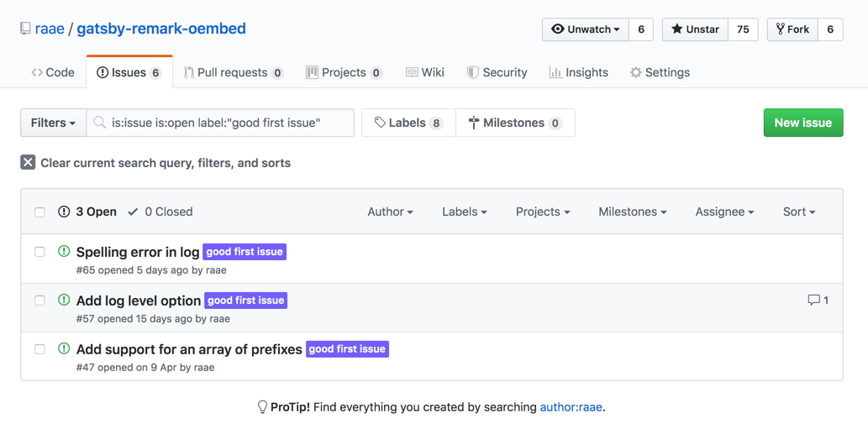Click the open issue icon for Add log level option
The image size is (868, 434).
64,300
